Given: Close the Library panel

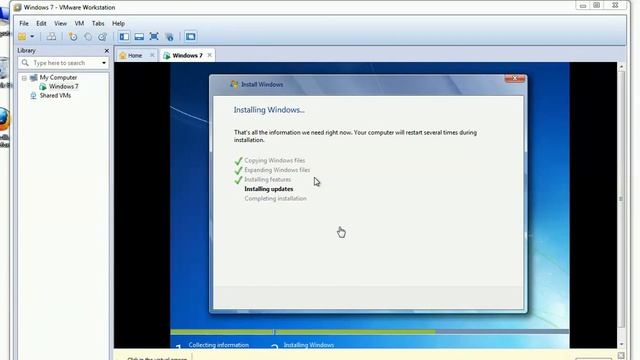Looking at the screenshot, I should coord(107,51).
